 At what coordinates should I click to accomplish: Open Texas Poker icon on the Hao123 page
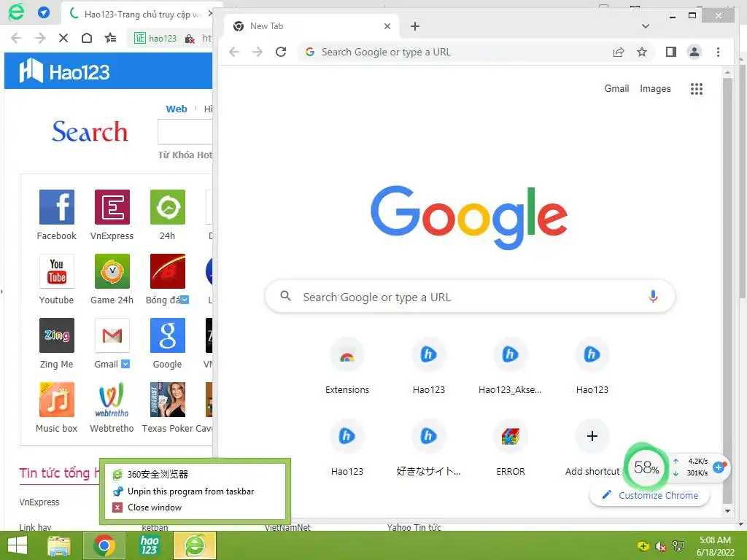(x=167, y=400)
